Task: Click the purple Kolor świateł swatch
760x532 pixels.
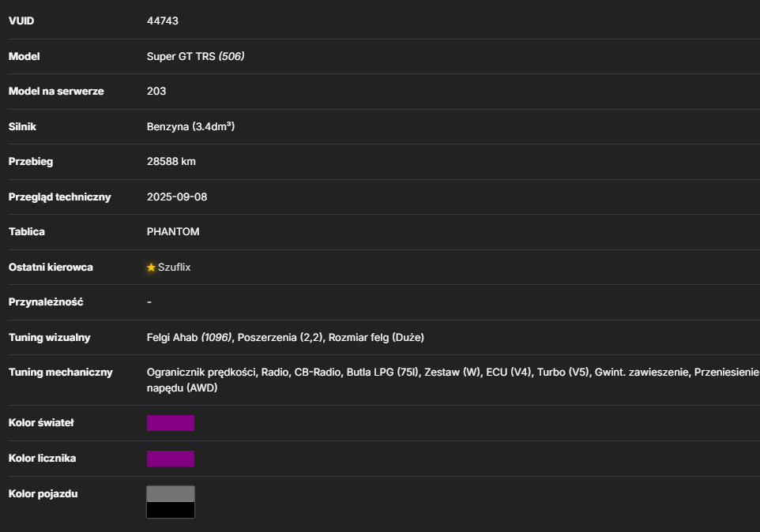Action: pyautogui.click(x=171, y=423)
